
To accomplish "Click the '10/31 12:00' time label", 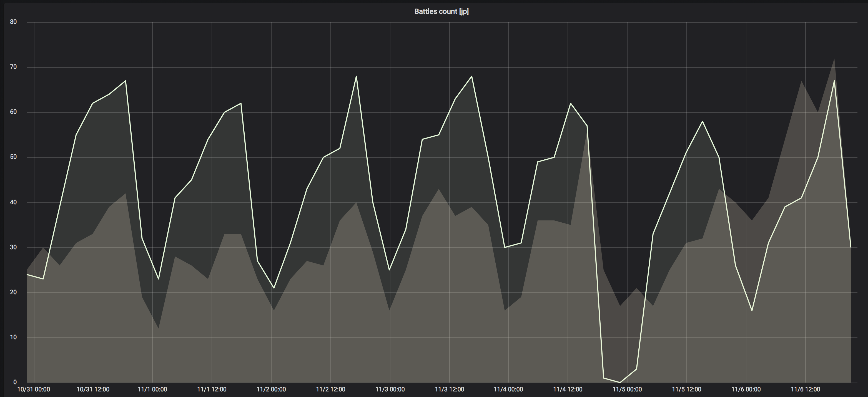I will pos(93,390).
